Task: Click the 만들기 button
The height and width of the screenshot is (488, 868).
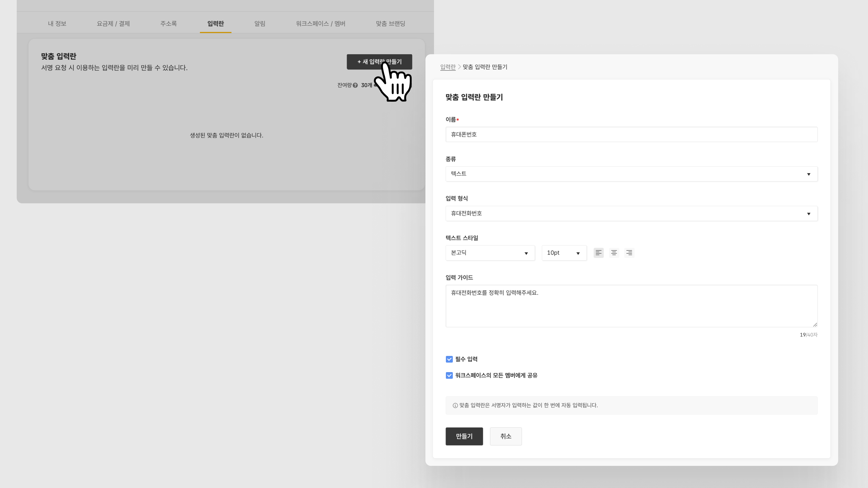Action: point(464,436)
